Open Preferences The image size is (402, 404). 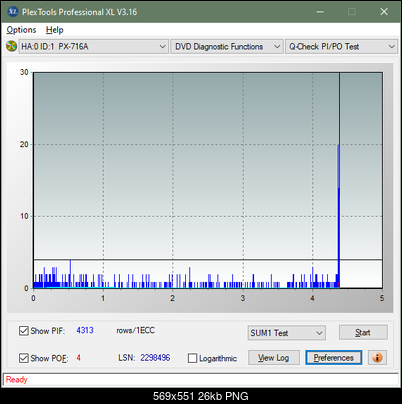click(333, 358)
